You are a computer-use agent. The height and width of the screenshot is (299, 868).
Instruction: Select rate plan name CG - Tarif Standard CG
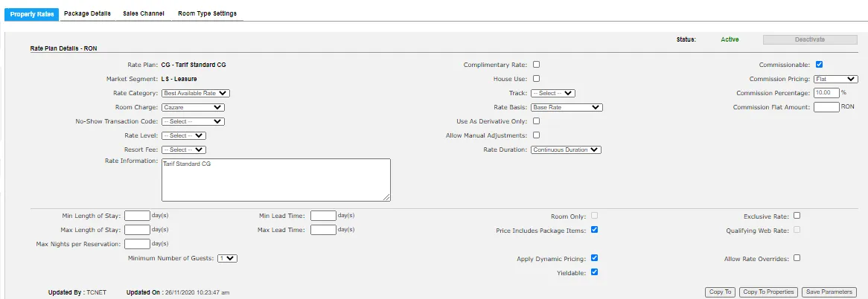pyautogui.click(x=194, y=65)
